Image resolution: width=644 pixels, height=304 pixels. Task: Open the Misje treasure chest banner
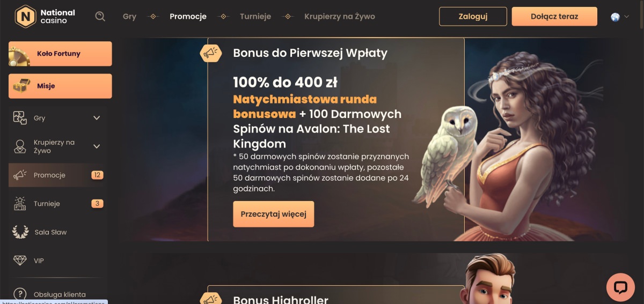[x=60, y=86]
